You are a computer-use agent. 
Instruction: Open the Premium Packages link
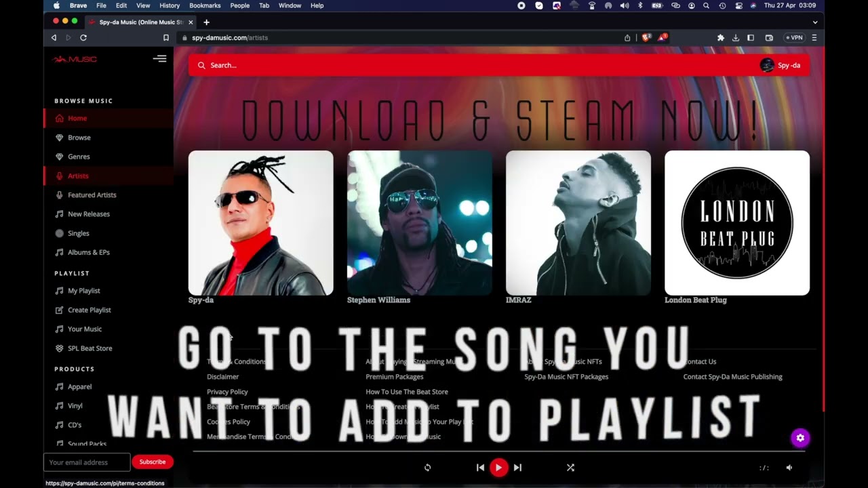click(x=395, y=377)
